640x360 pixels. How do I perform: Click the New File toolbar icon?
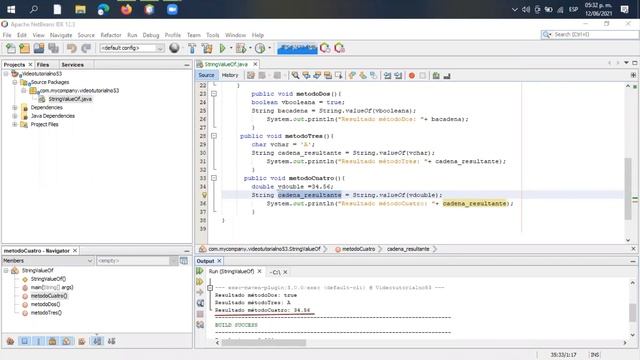click(x=11, y=48)
